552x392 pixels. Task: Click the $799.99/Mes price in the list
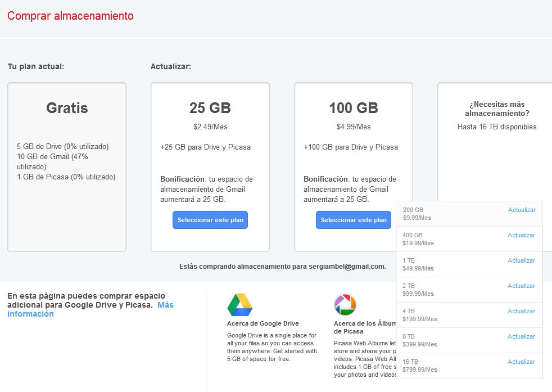pyautogui.click(x=420, y=370)
